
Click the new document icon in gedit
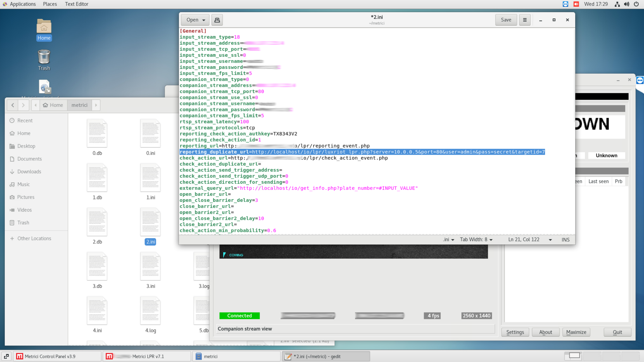point(217,20)
